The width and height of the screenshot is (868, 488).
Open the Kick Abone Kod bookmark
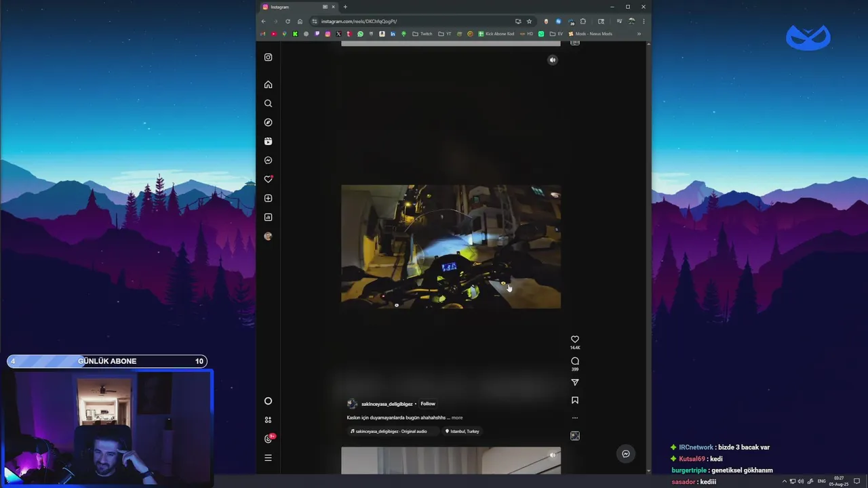click(496, 34)
